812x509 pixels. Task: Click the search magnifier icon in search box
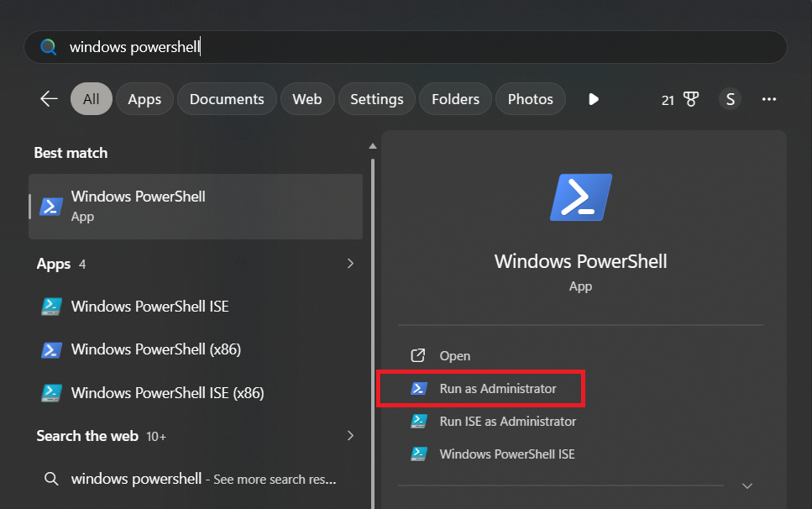(x=48, y=47)
